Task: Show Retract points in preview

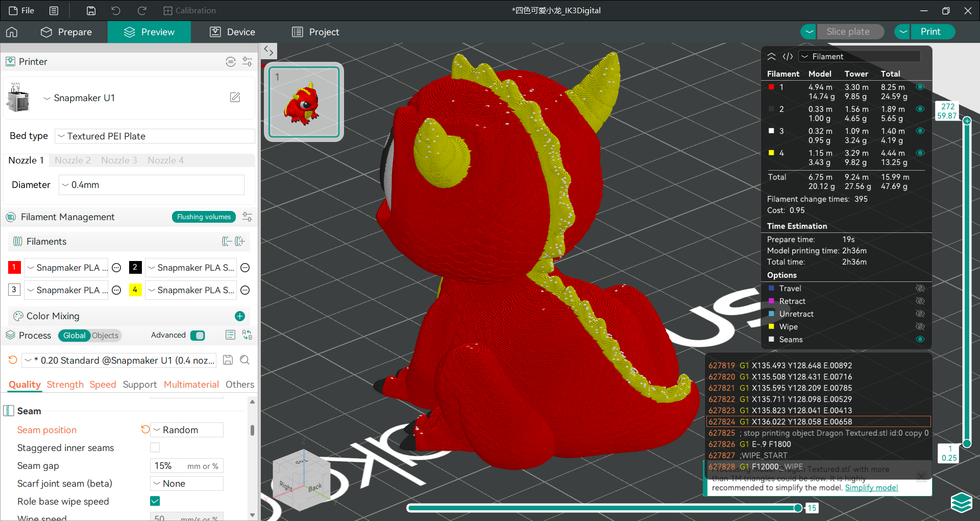Action: pyautogui.click(x=920, y=301)
